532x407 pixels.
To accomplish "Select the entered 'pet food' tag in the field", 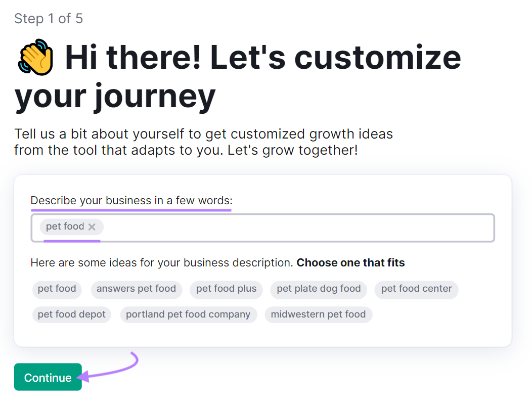I will pos(65,227).
